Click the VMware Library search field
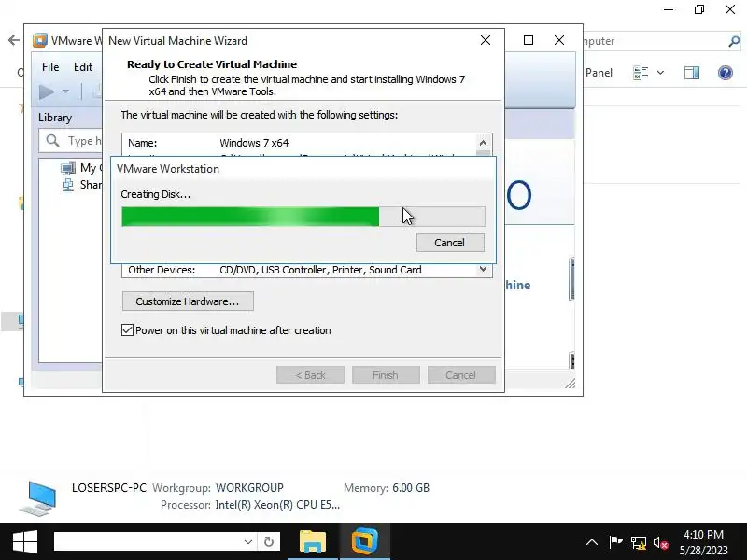Image resolution: width=747 pixels, height=560 pixels. 70,141
